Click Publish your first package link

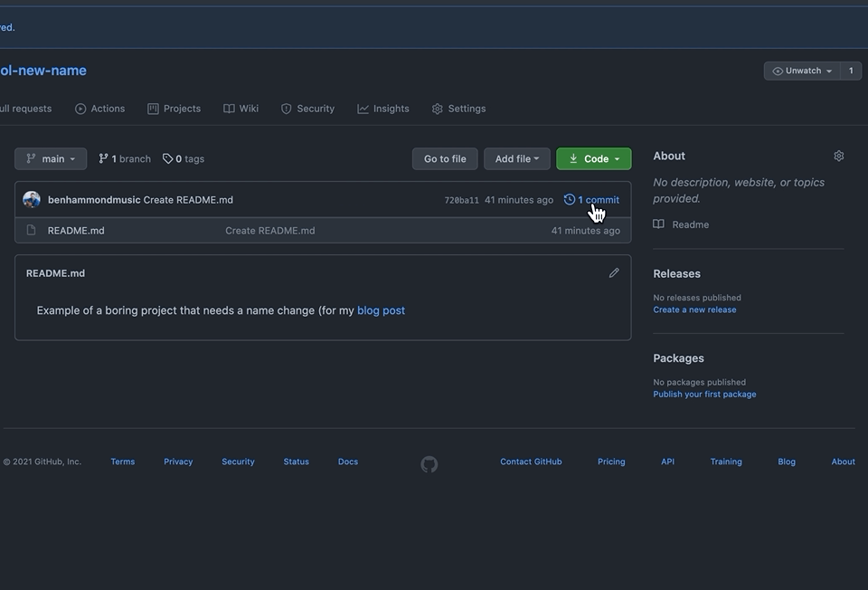704,395
